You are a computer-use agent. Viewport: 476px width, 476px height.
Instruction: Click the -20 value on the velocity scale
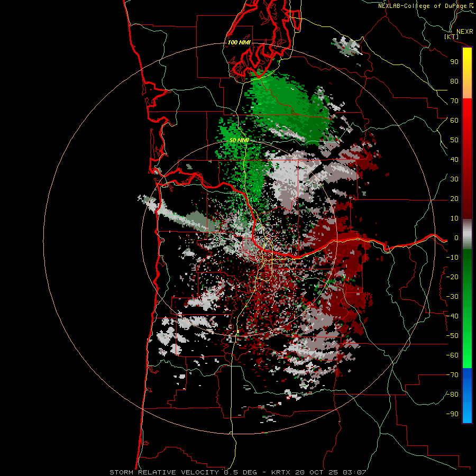[x=452, y=277]
